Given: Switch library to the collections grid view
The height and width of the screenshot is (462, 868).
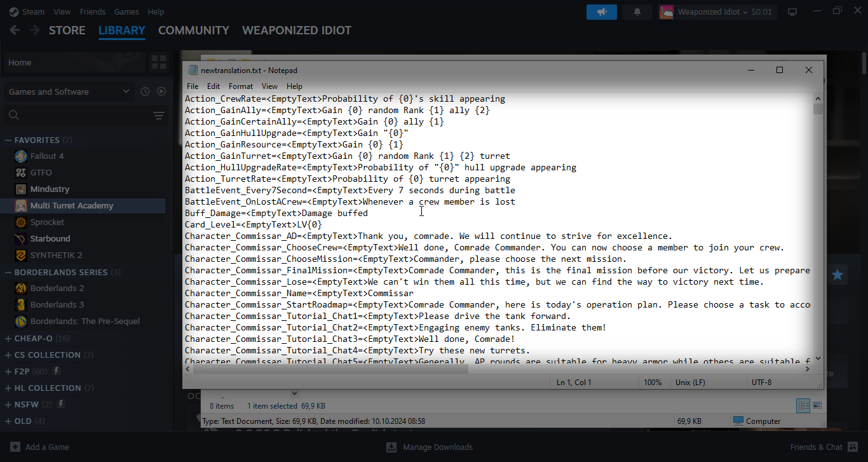Looking at the screenshot, I should pyautogui.click(x=158, y=62).
